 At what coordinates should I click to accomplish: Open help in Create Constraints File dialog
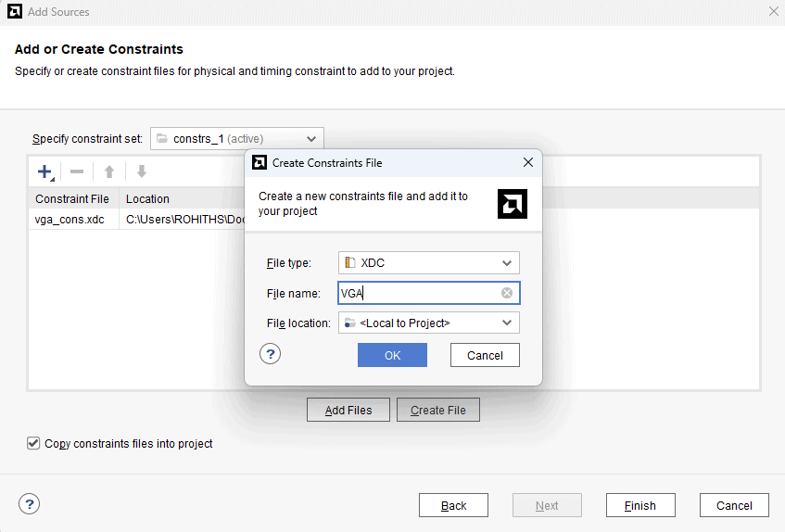pos(270,354)
